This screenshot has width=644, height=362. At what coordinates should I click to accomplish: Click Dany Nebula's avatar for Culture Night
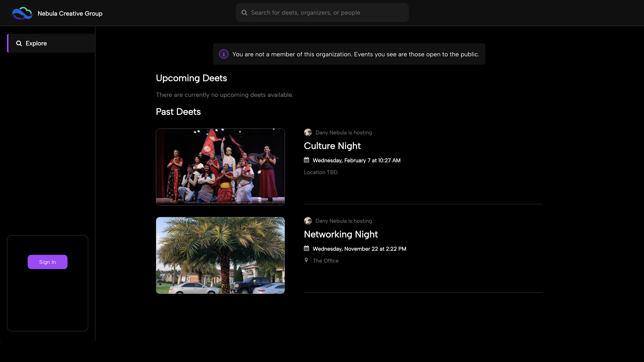tap(308, 132)
